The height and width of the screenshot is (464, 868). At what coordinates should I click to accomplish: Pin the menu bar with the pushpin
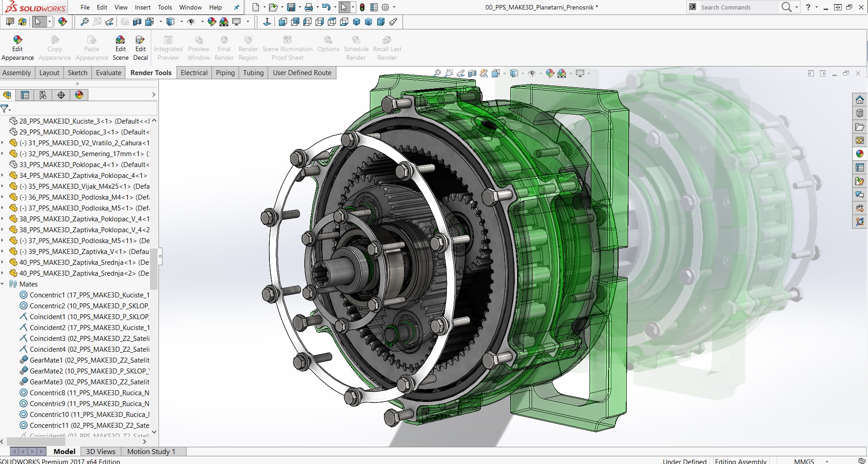pyautogui.click(x=236, y=7)
